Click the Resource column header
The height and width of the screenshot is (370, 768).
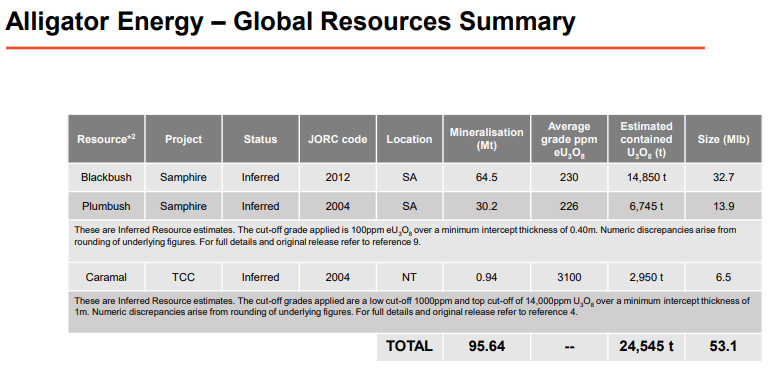click(106, 139)
